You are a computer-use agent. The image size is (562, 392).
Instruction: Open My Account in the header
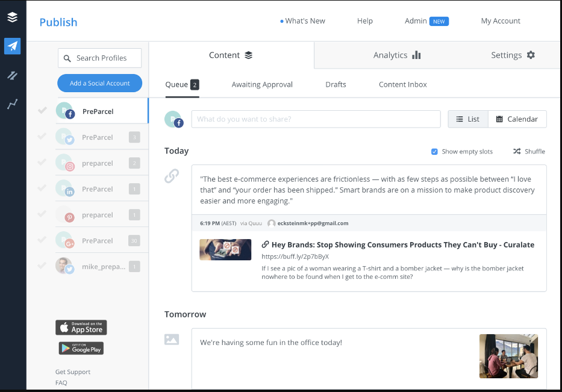pyautogui.click(x=501, y=21)
